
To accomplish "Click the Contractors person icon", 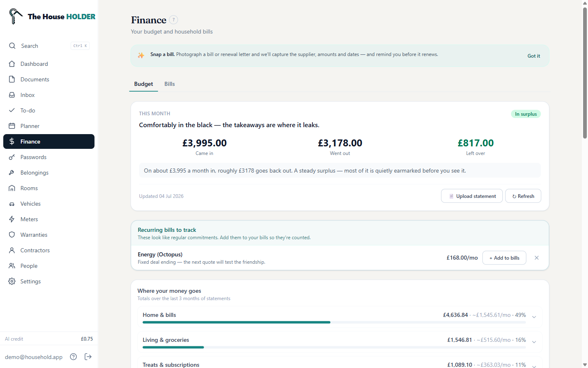I will tap(12, 250).
